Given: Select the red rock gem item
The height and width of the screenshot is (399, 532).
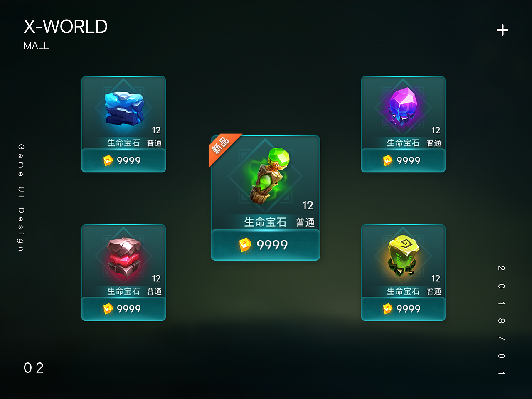Looking at the screenshot, I should [x=123, y=258].
